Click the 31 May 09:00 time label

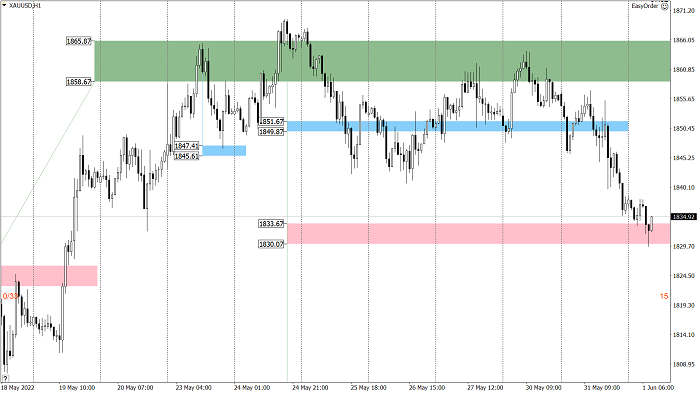point(602,388)
